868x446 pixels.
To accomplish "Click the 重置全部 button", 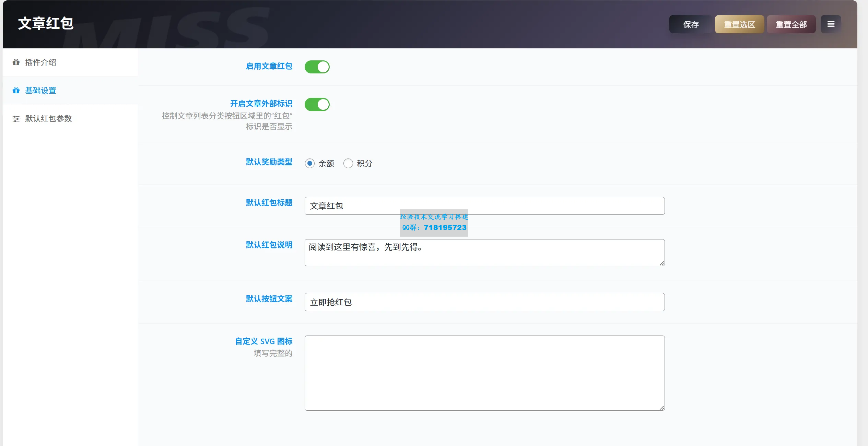I will [791, 24].
